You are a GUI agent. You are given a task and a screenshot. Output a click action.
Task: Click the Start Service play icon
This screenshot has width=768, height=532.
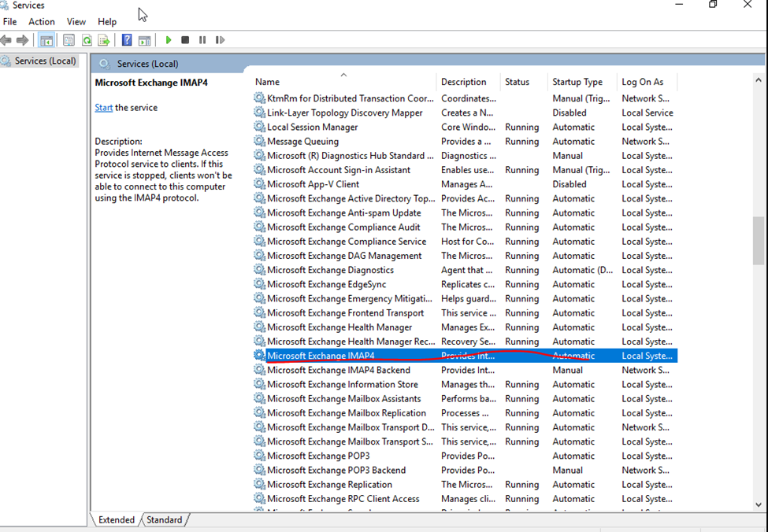coord(168,40)
